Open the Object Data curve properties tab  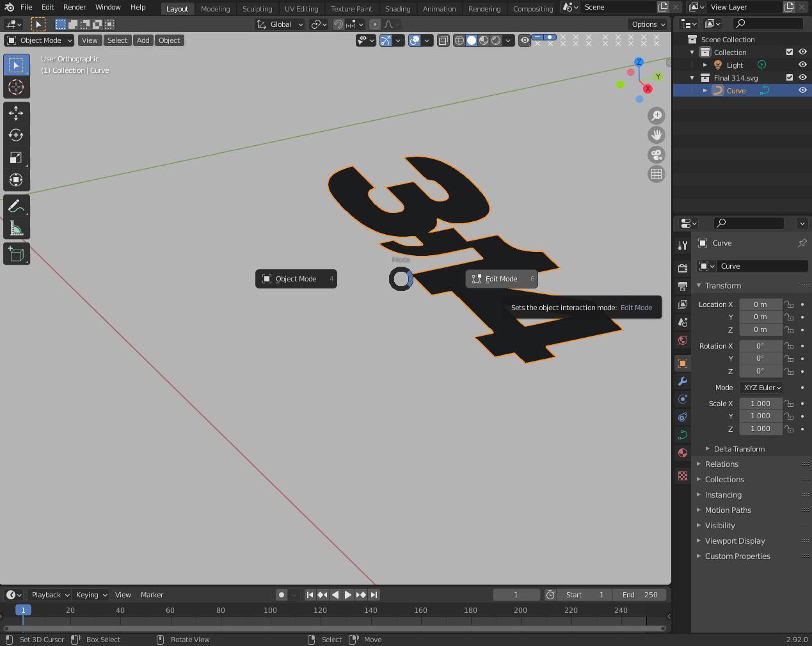683,435
